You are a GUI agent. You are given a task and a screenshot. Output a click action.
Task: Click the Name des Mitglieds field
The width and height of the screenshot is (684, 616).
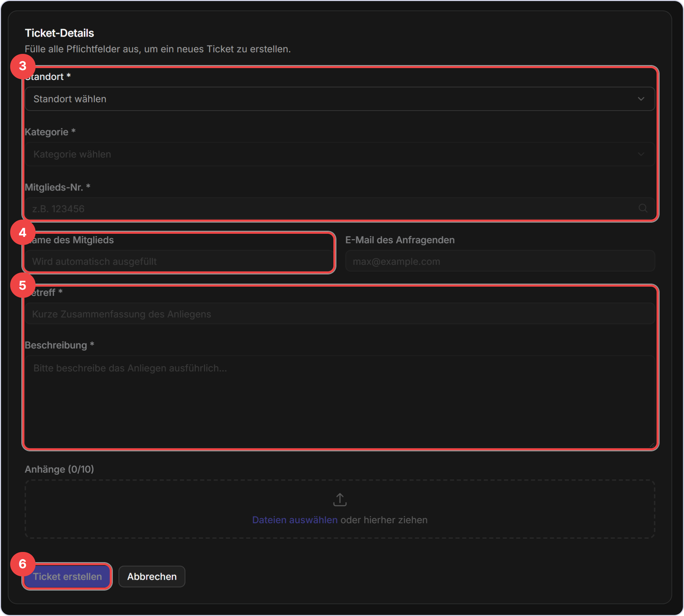(x=179, y=261)
